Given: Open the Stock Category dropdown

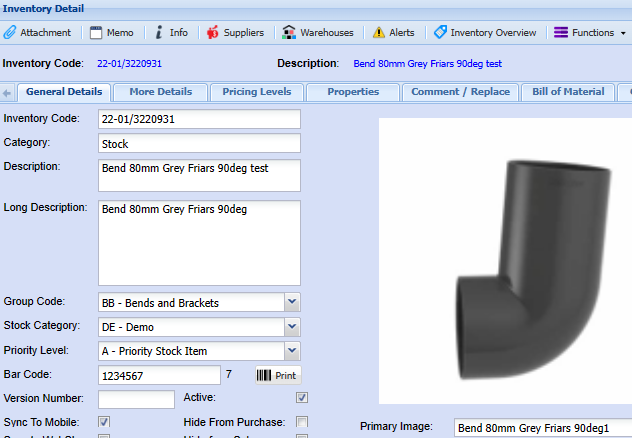Looking at the screenshot, I should (292, 326).
